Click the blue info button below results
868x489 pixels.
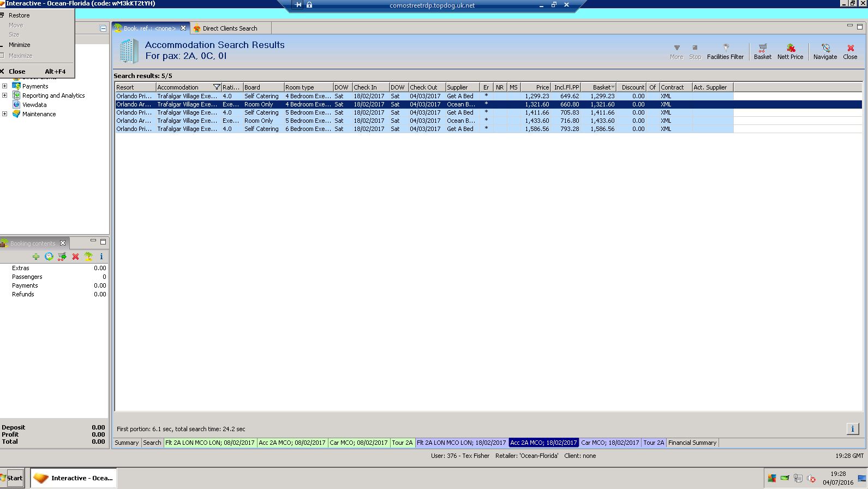[x=852, y=429]
